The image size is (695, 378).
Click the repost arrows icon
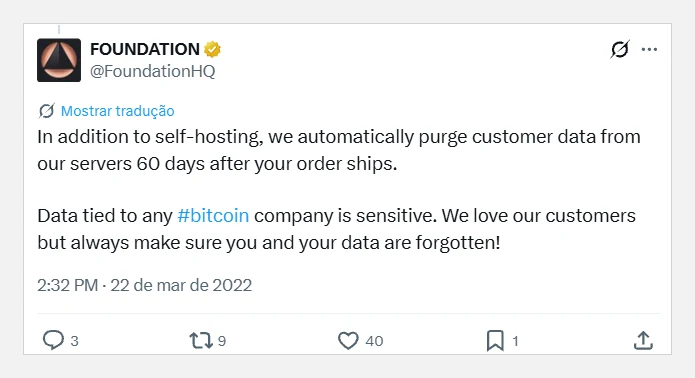point(201,341)
